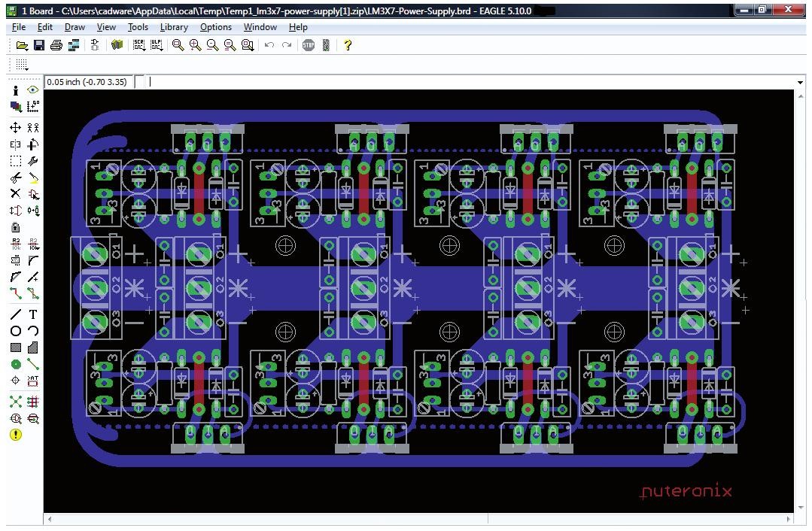
Task: Open help with the question mark
Action: 348,46
